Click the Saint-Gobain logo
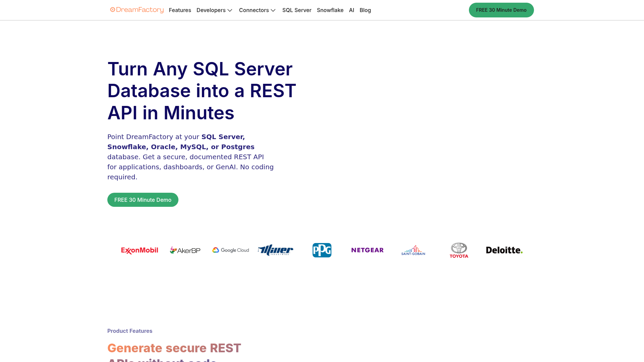The width and height of the screenshot is (644, 362). pos(413,250)
